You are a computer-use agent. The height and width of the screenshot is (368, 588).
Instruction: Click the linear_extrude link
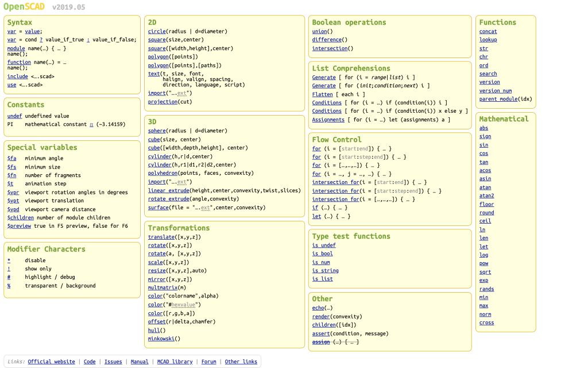(x=169, y=190)
